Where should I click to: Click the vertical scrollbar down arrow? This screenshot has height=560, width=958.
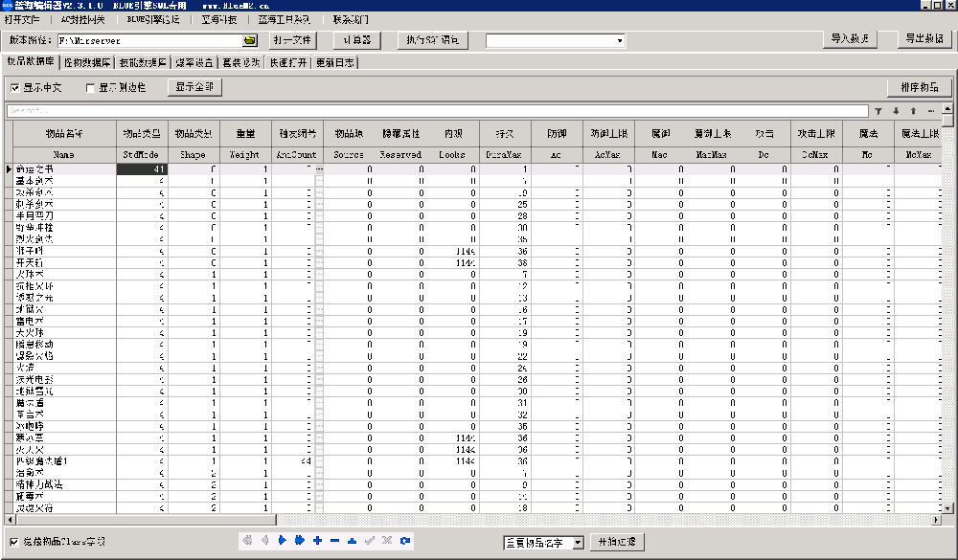(x=947, y=508)
